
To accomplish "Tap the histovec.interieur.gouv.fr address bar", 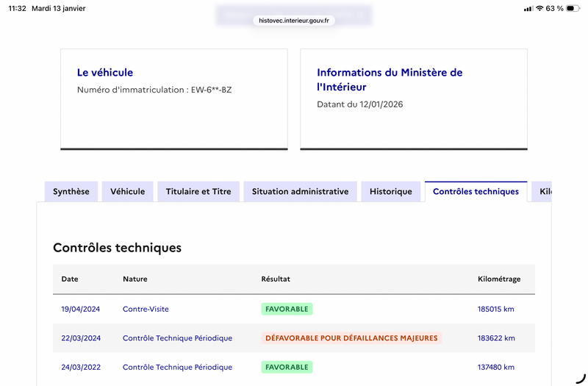I will pos(294,21).
